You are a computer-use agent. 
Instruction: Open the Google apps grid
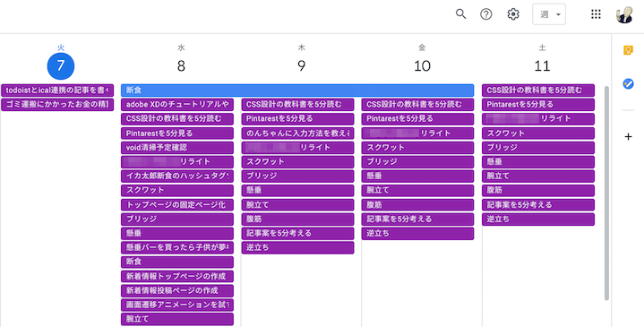(x=596, y=14)
